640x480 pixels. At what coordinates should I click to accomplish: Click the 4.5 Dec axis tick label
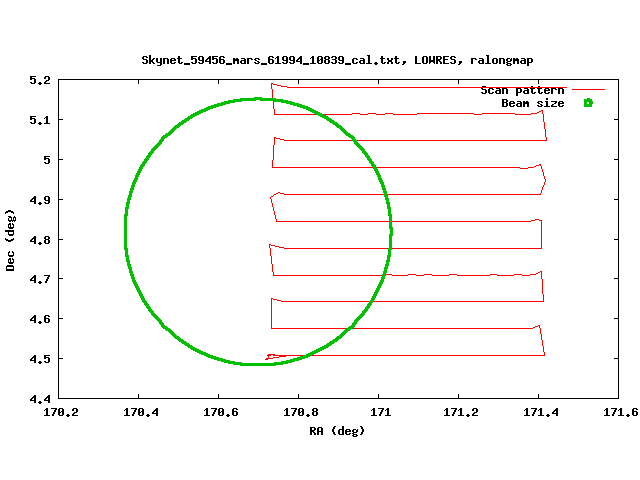click(x=40, y=359)
